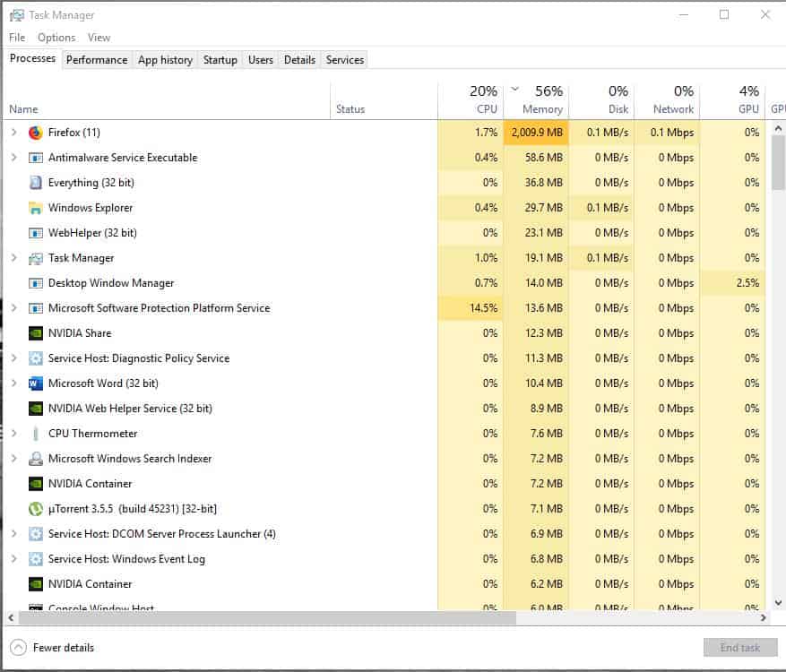
Task: Switch to the Startup tab
Action: 220,60
